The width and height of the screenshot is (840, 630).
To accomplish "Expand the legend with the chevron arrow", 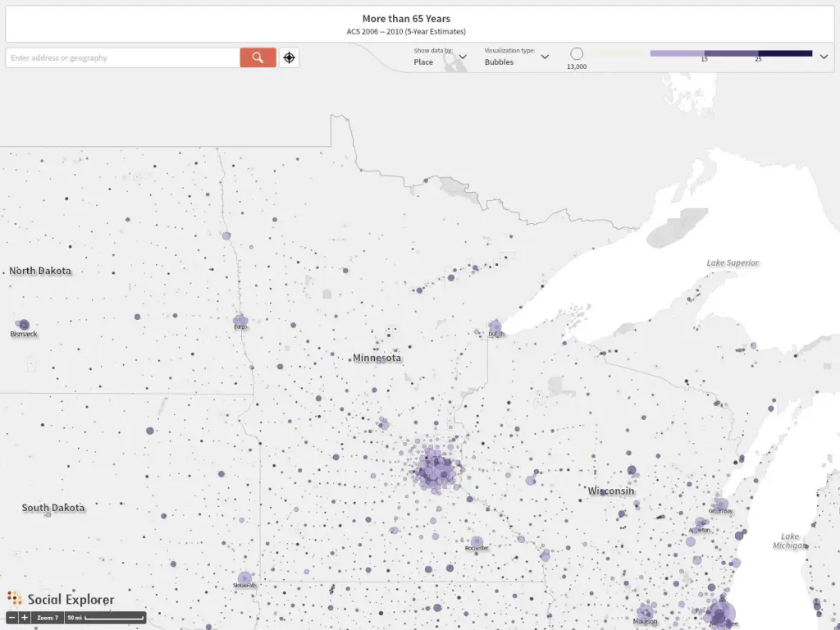I will (x=824, y=57).
